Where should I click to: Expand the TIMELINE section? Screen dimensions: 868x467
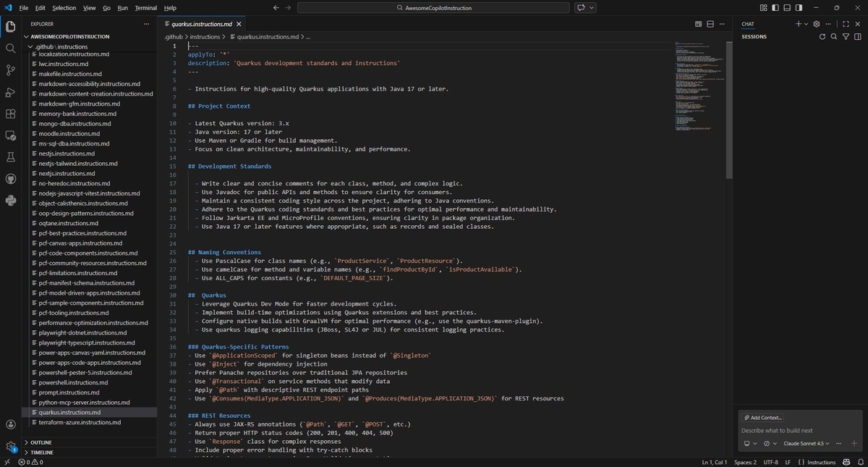42,453
